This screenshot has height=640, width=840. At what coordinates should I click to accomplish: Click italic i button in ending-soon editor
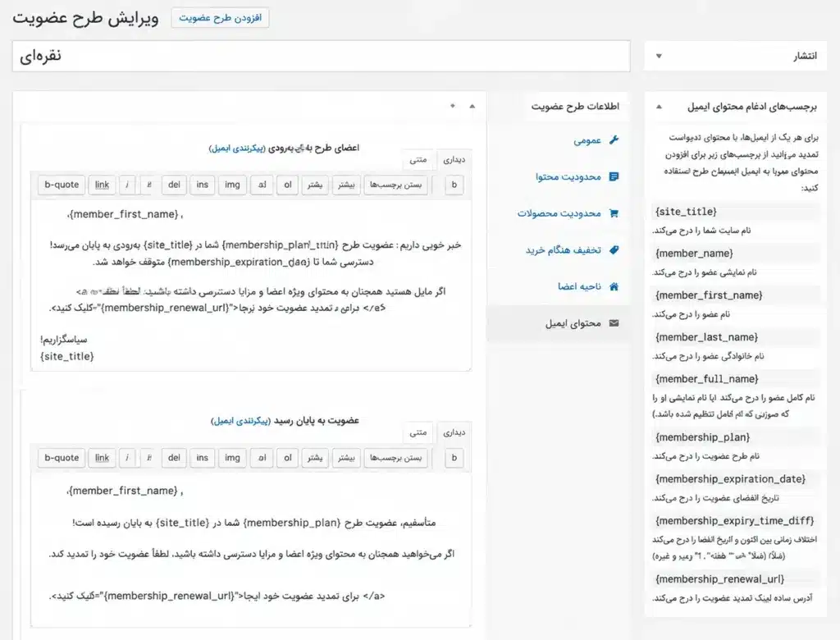tap(127, 185)
